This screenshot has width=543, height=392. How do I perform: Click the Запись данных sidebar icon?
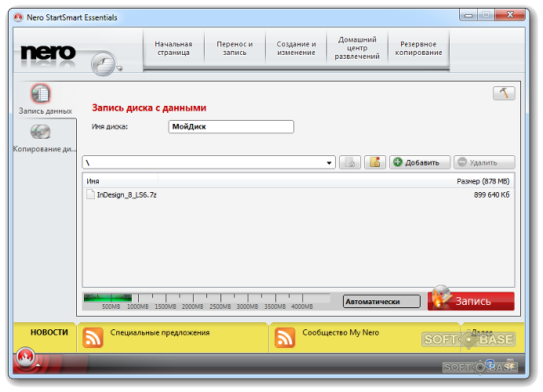click(x=41, y=94)
